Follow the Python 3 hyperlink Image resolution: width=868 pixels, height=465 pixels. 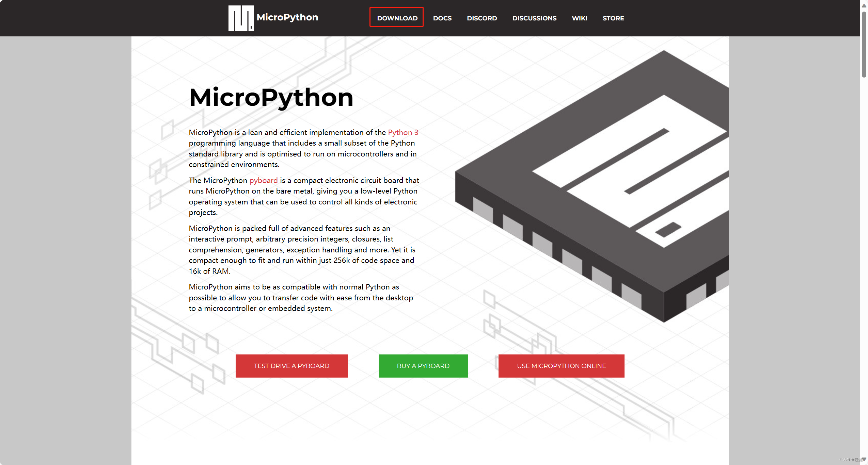[403, 132]
